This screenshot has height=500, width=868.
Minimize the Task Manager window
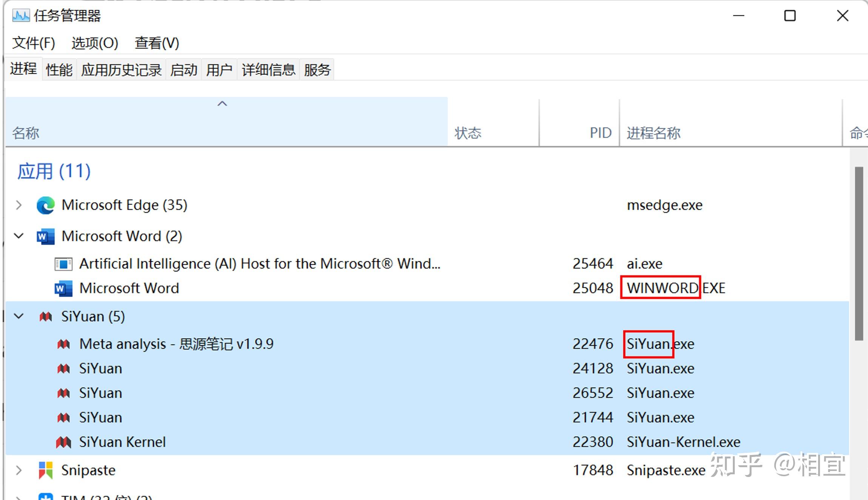coord(738,16)
